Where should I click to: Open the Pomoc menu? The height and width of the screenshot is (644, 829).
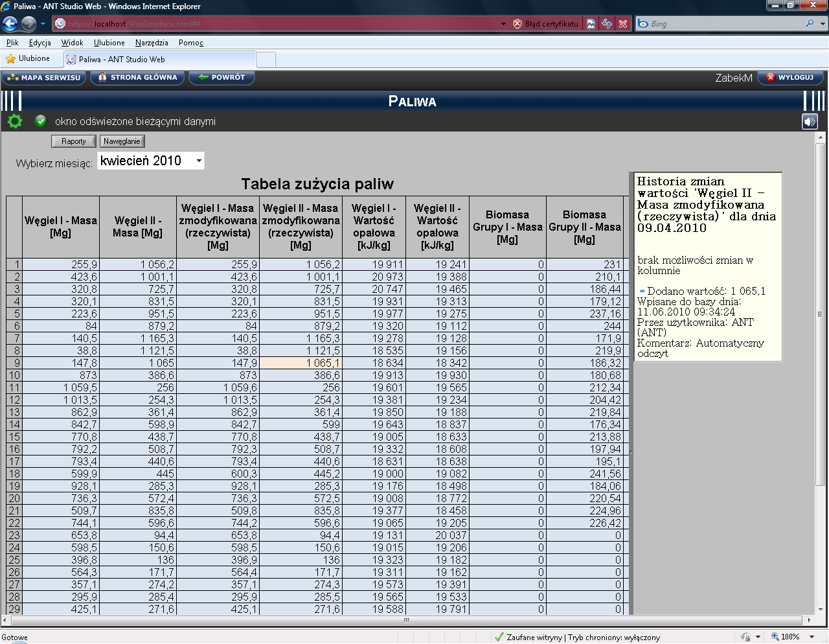pyautogui.click(x=191, y=43)
